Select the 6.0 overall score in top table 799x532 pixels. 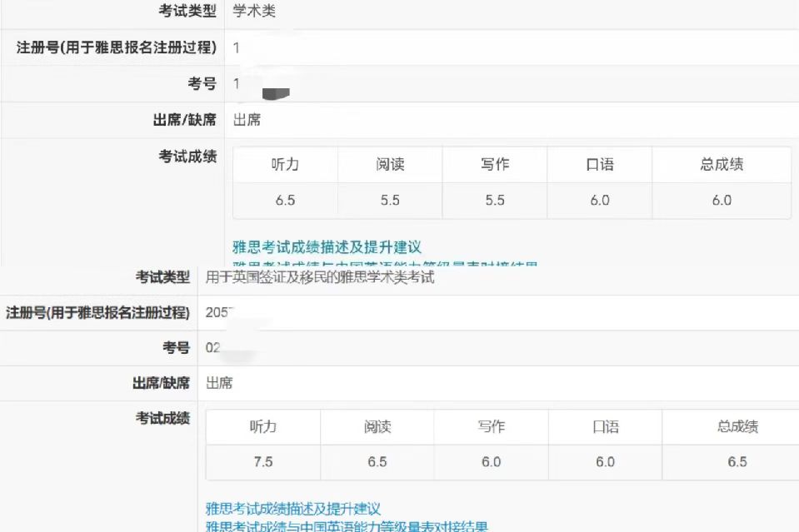point(722,201)
